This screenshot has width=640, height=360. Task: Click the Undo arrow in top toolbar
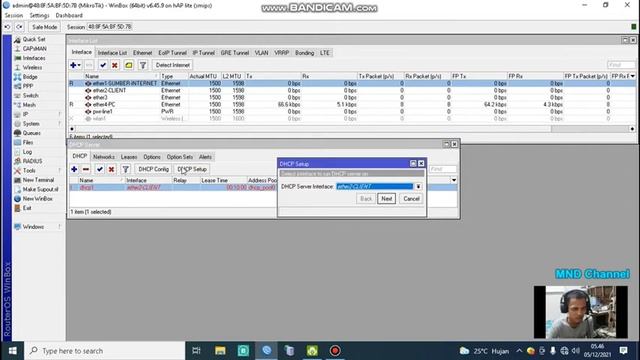pyautogui.click(x=7, y=27)
